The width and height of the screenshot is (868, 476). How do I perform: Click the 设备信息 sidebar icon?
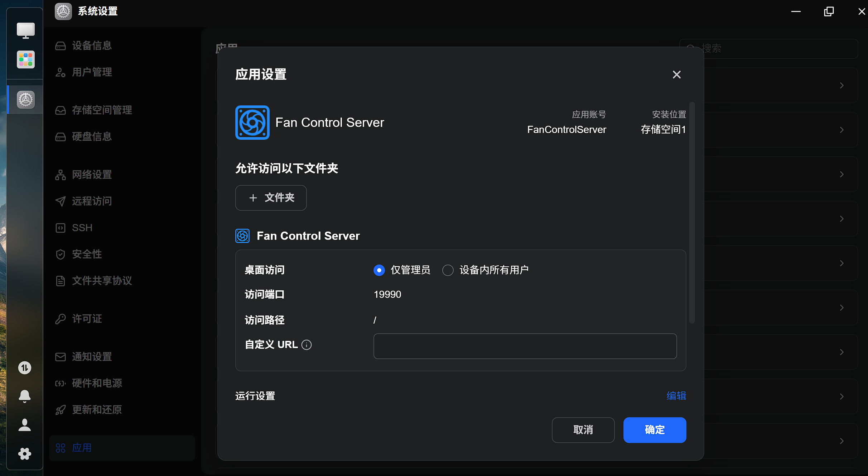point(61,46)
